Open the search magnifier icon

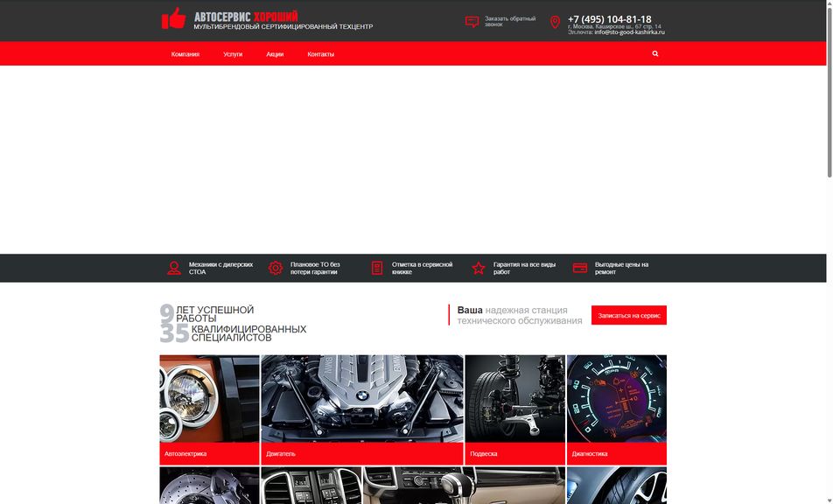coord(655,53)
